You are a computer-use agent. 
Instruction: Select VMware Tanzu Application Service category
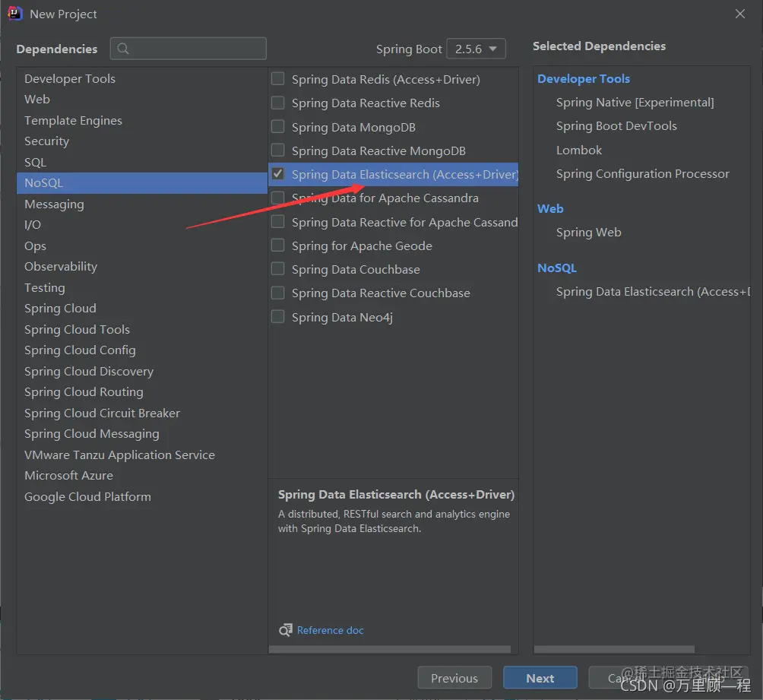tap(141, 455)
